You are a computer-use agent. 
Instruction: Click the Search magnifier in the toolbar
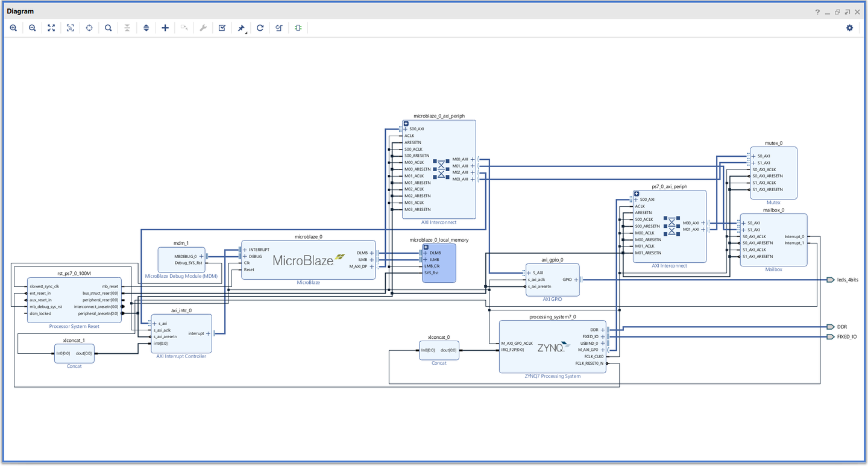point(108,28)
